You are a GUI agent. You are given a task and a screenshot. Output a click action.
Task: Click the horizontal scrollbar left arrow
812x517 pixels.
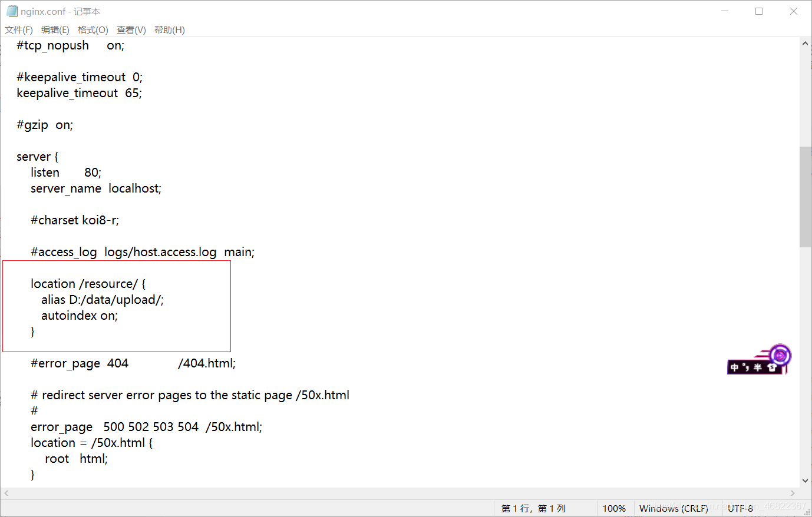pos(6,493)
